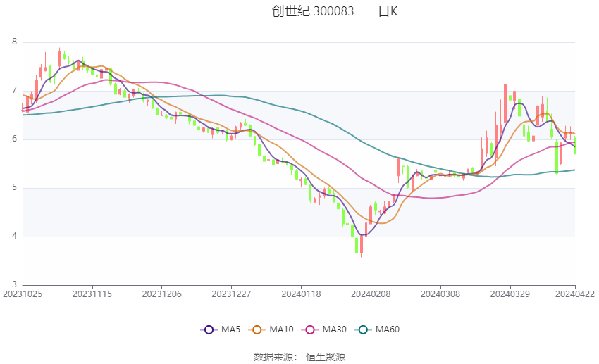Click the 20240208 date axis label

coord(371,294)
